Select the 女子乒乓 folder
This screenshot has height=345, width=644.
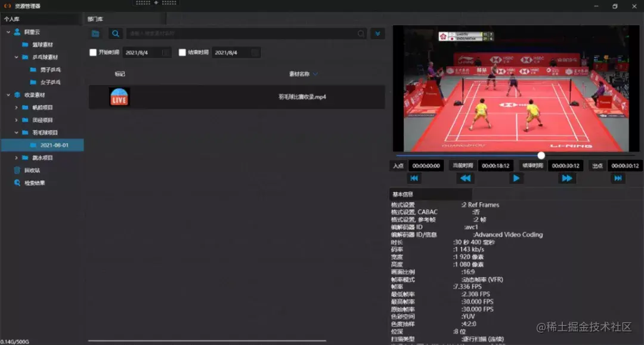pos(51,82)
